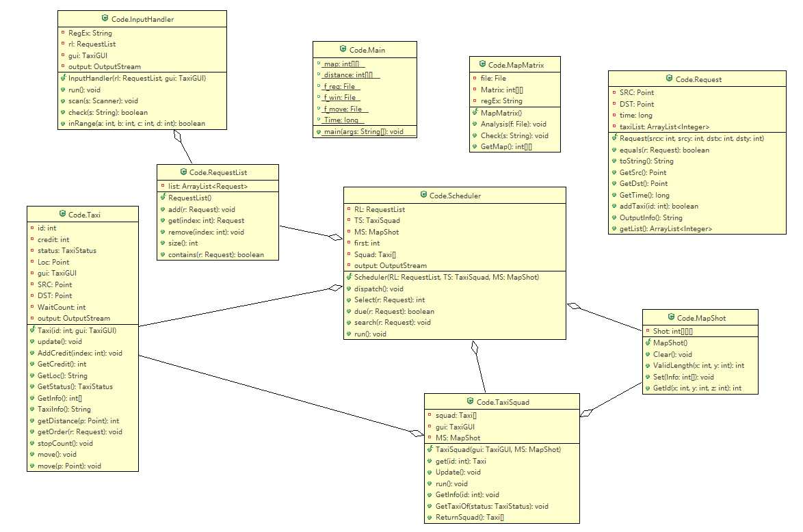Select the TS: TaxiSquad field in Scheduler
Viewport: 803px width, 532px height.
coord(377,220)
